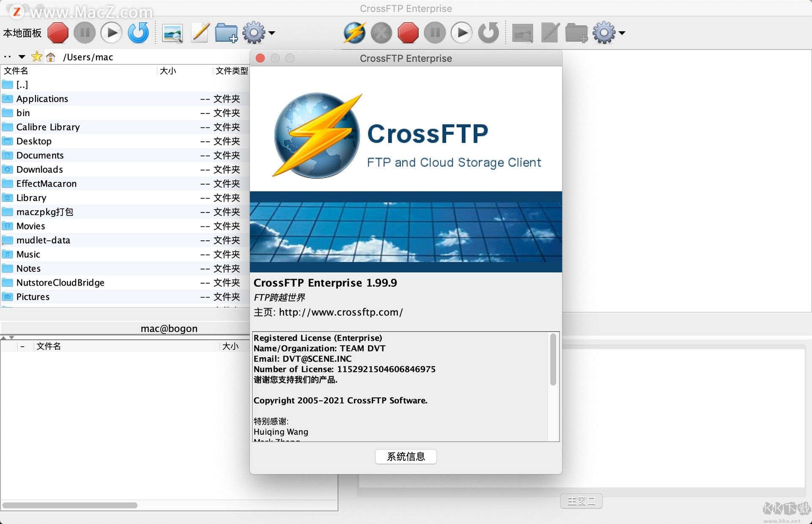Click the favorites star icon near path bar
812x524 pixels.
point(36,56)
